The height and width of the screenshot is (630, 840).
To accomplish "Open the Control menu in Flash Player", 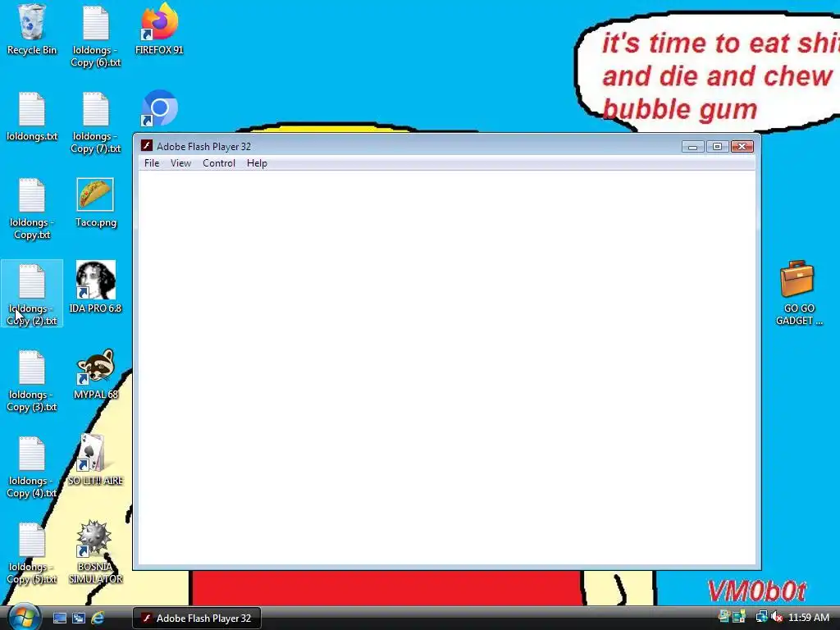I will [218, 163].
